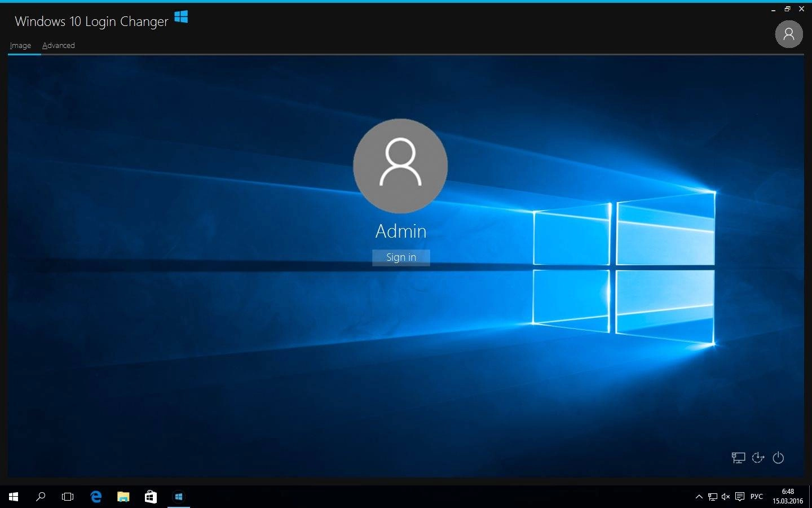Open the Windows Start menu
812x508 pixels.
pos(14,497)
